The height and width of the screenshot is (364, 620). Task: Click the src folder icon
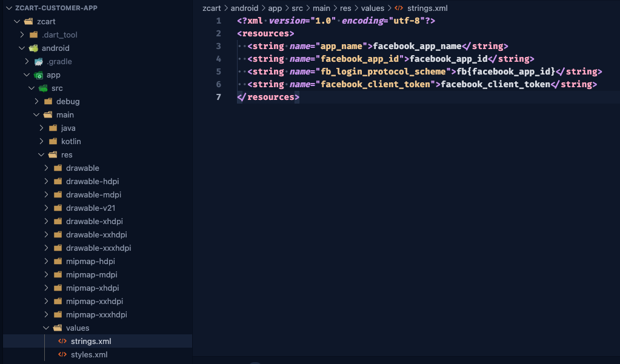43,88
